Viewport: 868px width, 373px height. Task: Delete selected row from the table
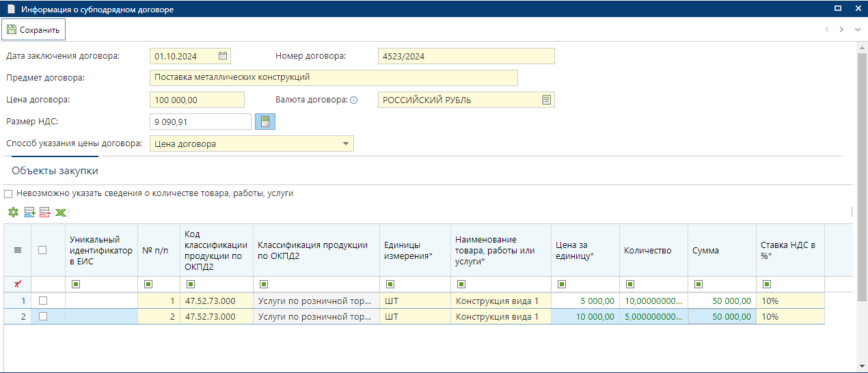[x=45, y=212]
